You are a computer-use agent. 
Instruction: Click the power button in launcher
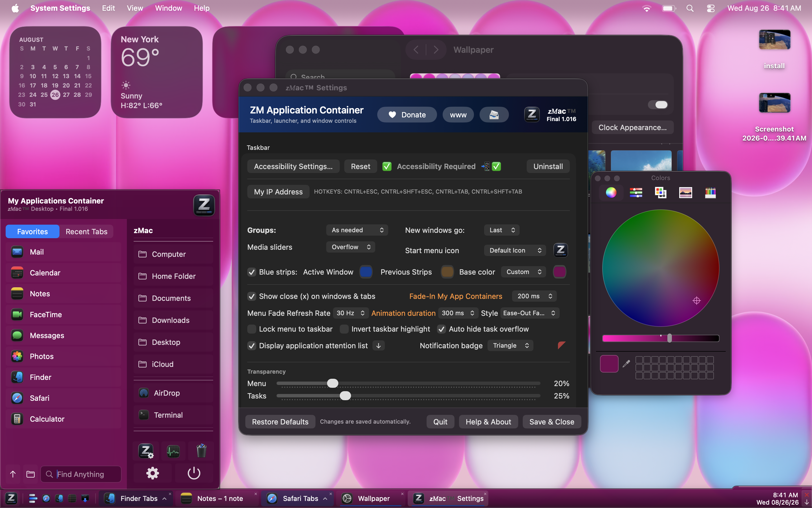coord(194,473)
